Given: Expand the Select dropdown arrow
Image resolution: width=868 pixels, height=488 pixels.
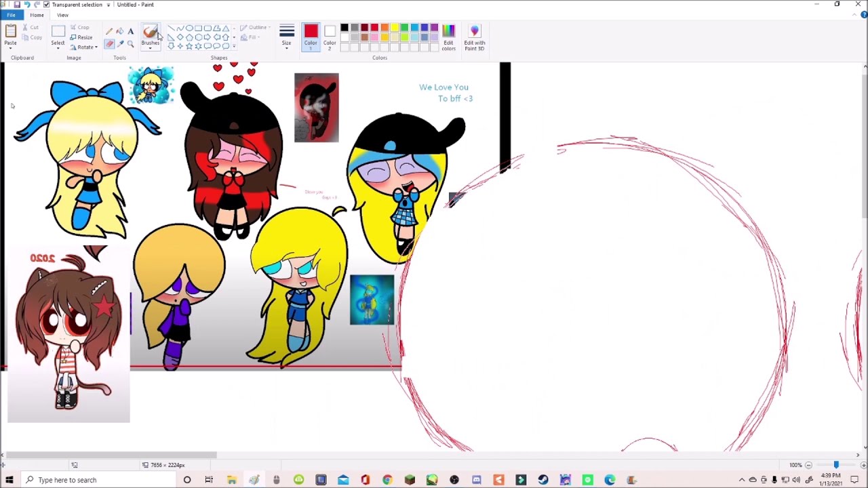Looking at the screenshot, I should coord(58,48).
